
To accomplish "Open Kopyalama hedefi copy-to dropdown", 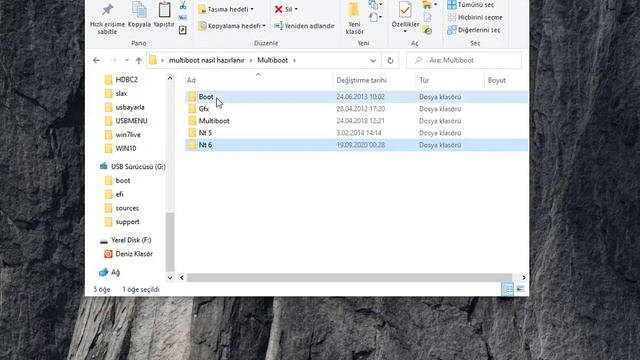I will tap(232, 26).
